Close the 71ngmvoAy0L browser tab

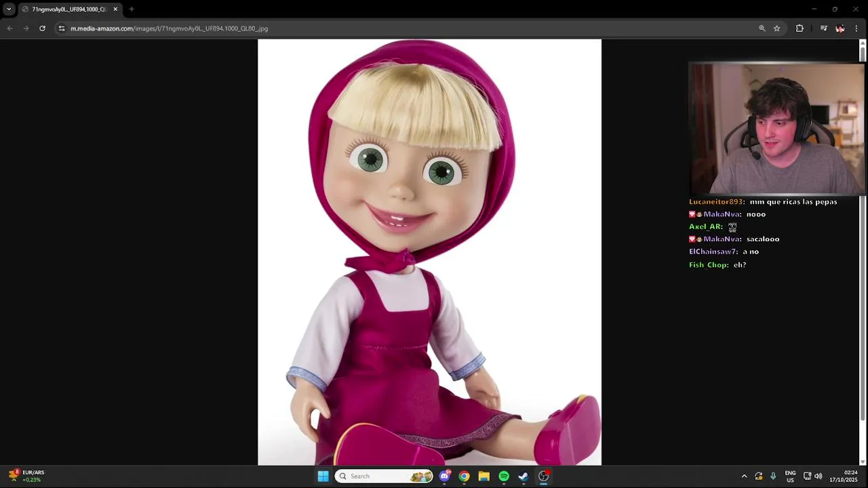point(115,9)
